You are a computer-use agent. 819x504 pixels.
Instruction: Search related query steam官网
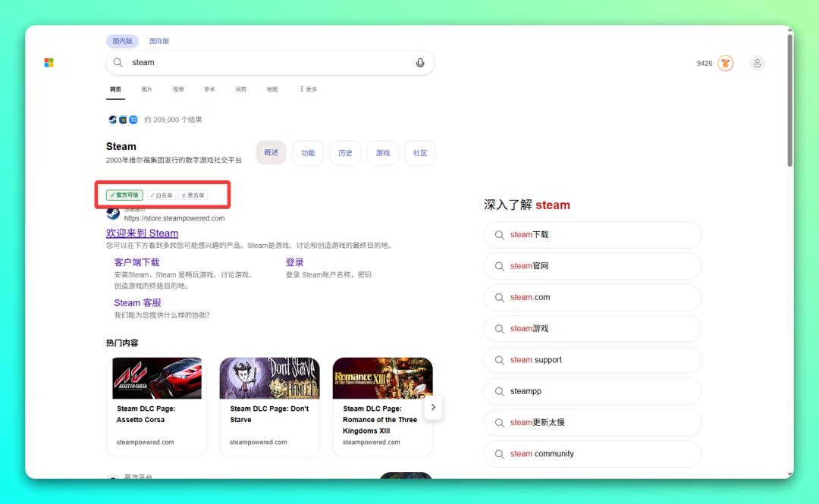click(x=592, y=266)
